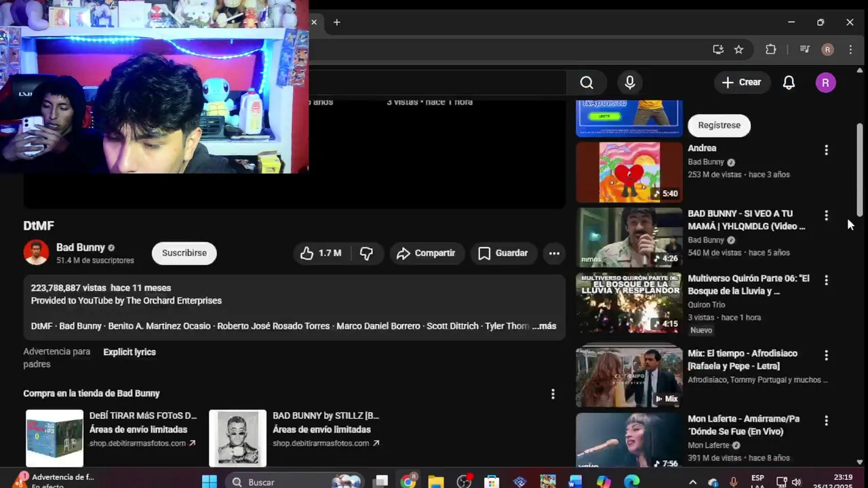This screenshot has height=488, width=868.
Task: Start voice search with microphone icon
Action: click(x=630, y=83)
